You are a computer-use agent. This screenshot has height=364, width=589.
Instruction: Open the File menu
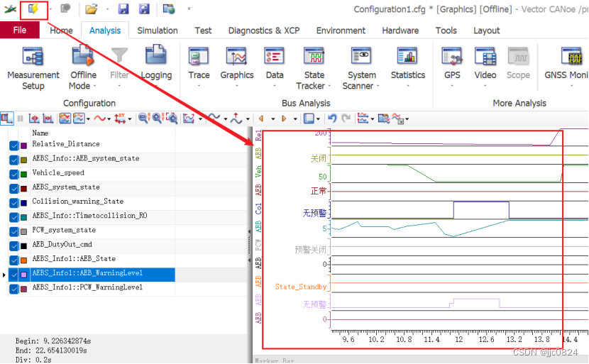coord(20,30)
